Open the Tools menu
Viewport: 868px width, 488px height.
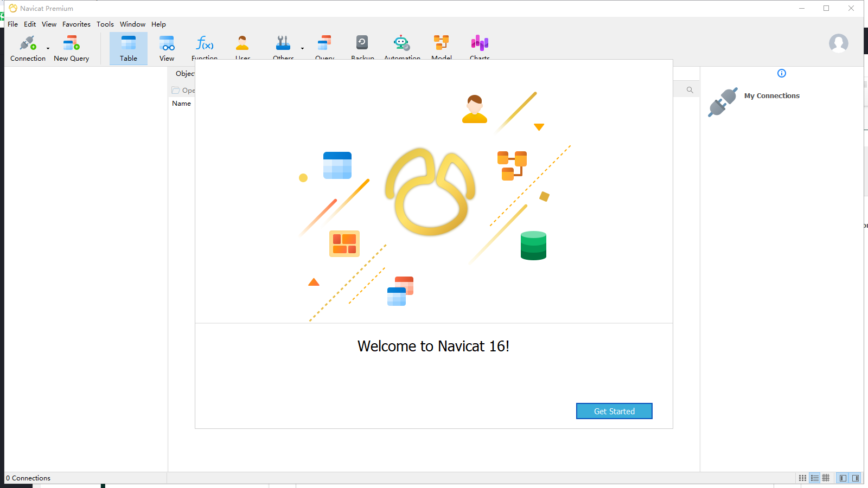[105, 24]
